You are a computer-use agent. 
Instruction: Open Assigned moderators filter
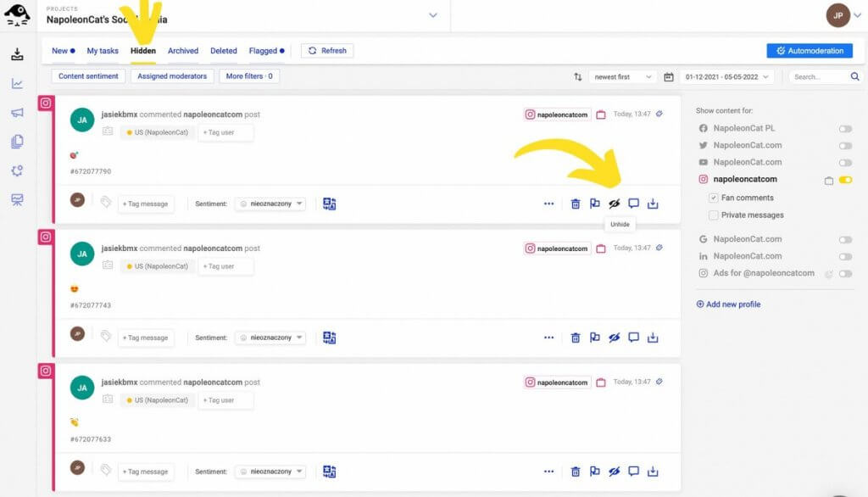click(x=172, y=76)
